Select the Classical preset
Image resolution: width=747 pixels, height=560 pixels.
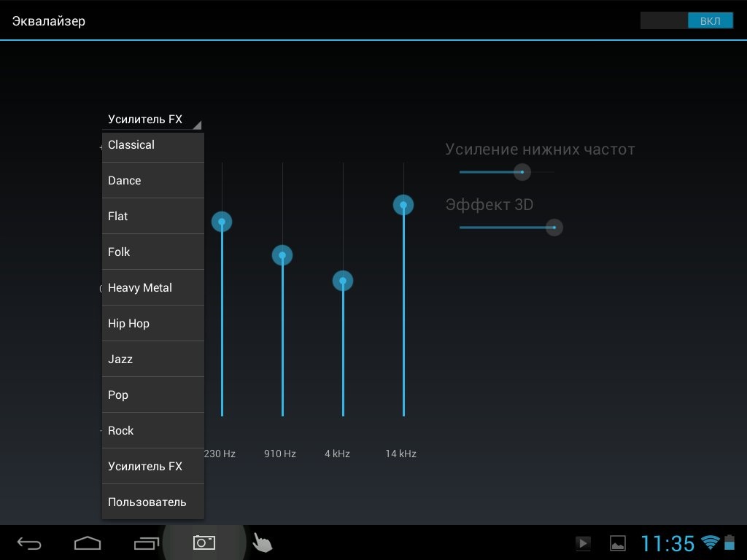(x=152, y=145)
